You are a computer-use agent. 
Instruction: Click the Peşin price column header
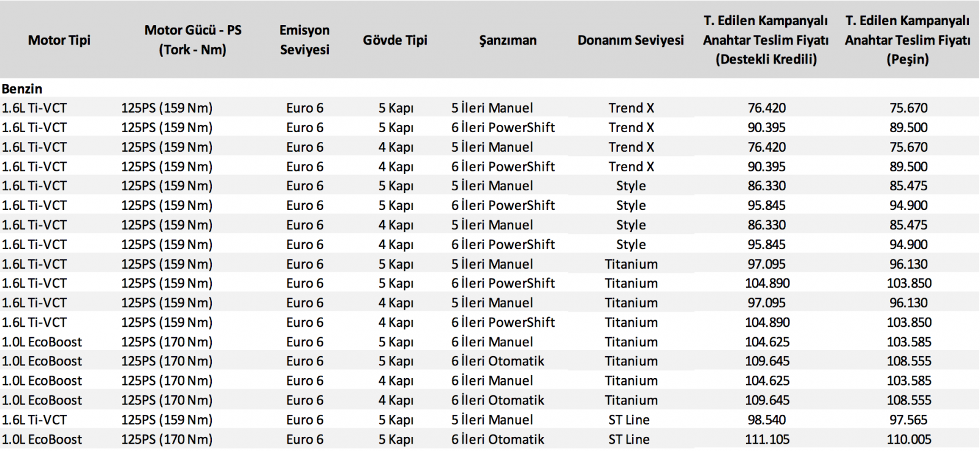[x=908, y=40]
